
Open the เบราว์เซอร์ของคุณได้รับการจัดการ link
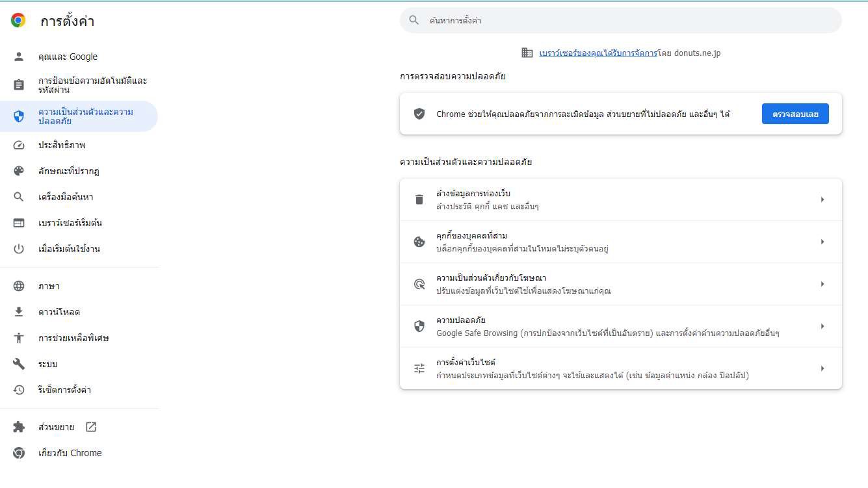(x=598, y=53)
